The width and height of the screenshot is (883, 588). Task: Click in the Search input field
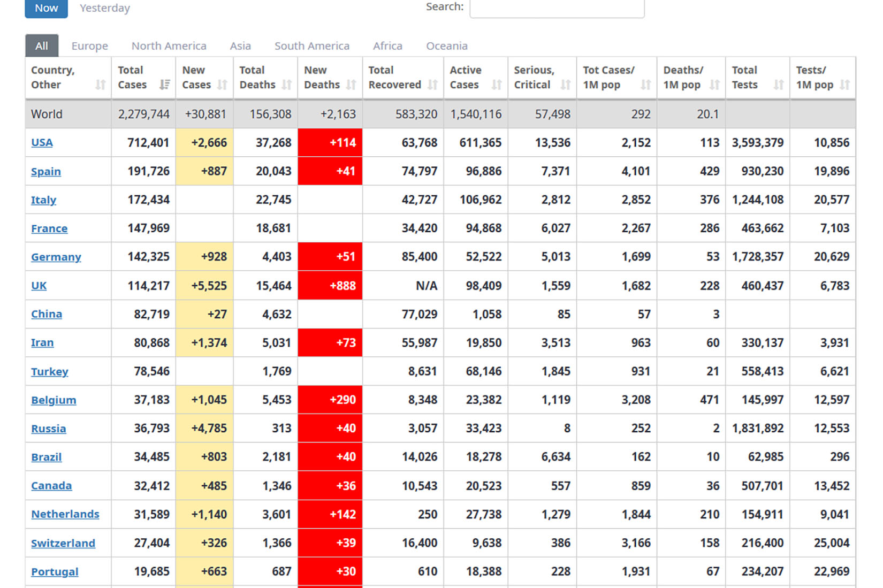coord(557,8)
